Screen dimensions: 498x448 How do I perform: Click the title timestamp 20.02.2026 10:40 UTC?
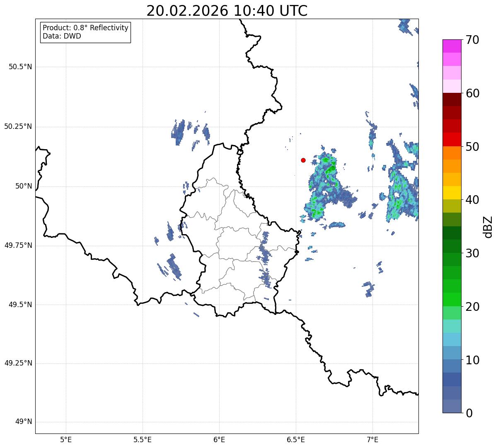227,11
